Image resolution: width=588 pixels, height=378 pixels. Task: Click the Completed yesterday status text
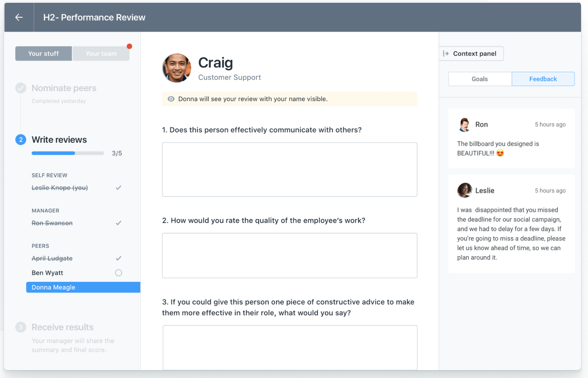tap(59, 101)
